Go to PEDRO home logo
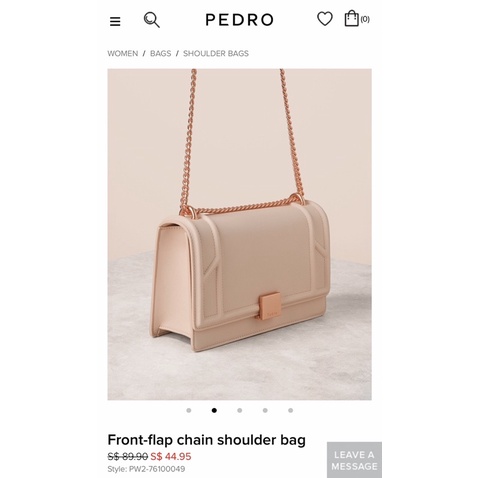Screen dimensions: 478x478 pyautogui.click(x=239, y=20)
